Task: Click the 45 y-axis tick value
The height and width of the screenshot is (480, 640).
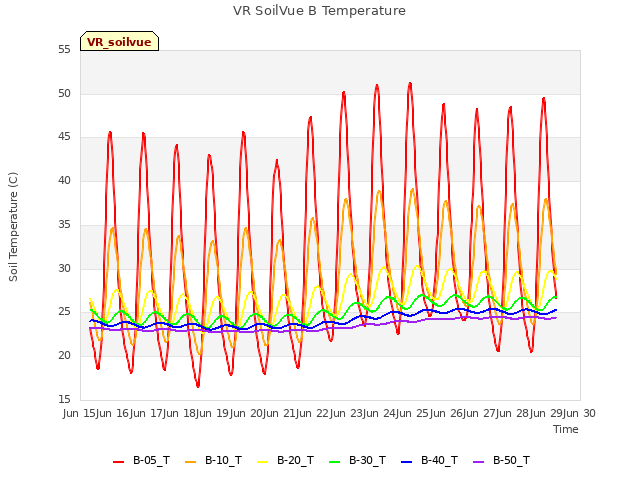Action: 64,137
